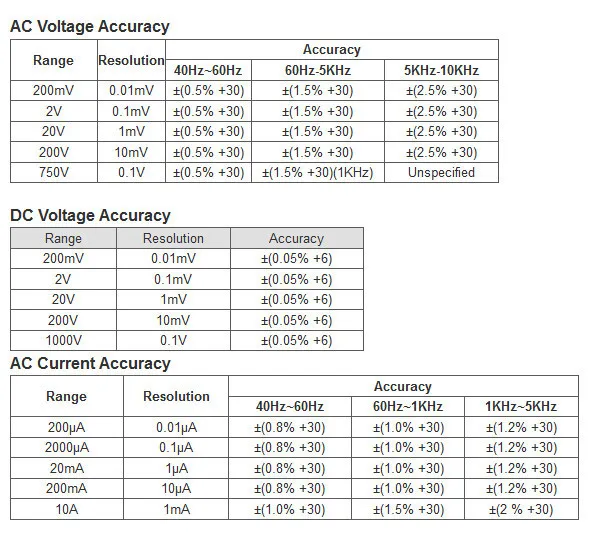The width and height of the screenshot is (602, 535).
Task: Click the 60Hz~1KHz column header
Action: pyautogui.click(x=408, y=406)
